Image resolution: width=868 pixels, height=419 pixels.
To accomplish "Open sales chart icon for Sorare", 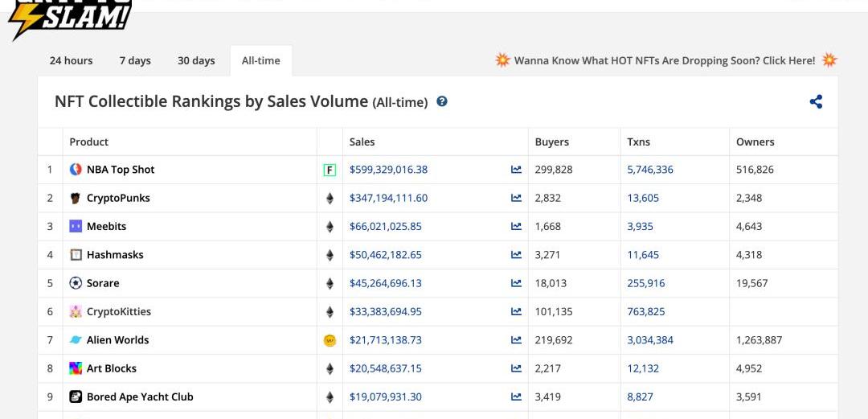I will [516, 283].
